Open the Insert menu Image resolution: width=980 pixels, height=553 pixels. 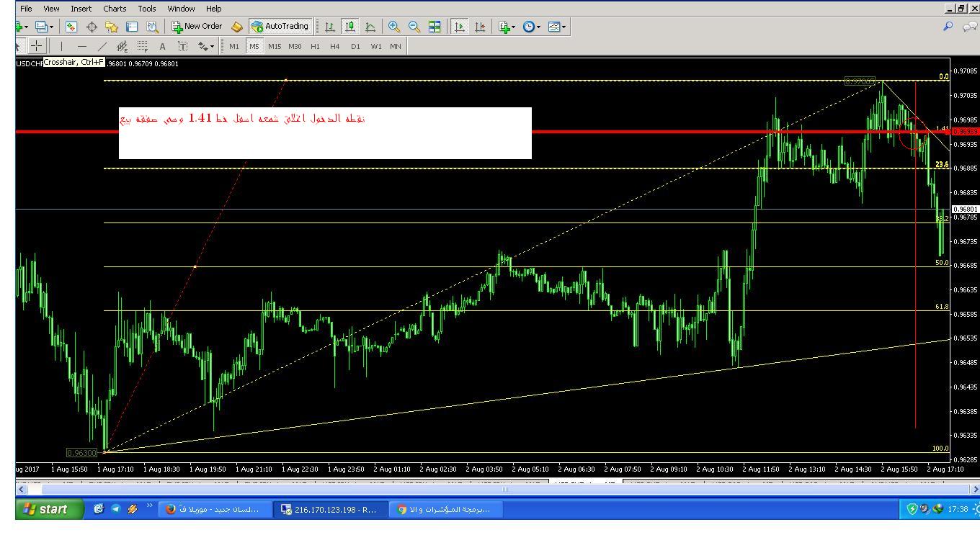[81, 9]
